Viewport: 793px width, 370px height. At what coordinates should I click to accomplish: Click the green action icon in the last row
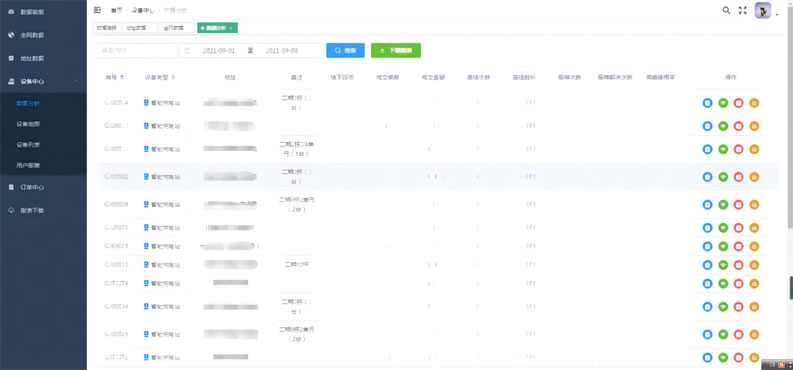723,357
